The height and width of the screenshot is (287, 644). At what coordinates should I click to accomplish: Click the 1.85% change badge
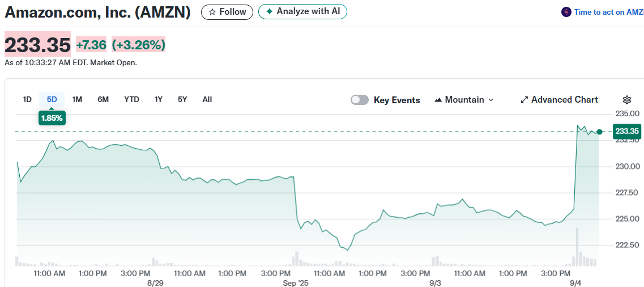click(52, 119)
